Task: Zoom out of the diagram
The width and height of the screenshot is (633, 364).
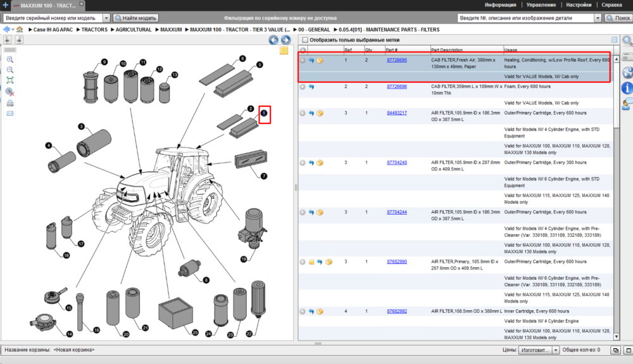Action: coord(10,70)
